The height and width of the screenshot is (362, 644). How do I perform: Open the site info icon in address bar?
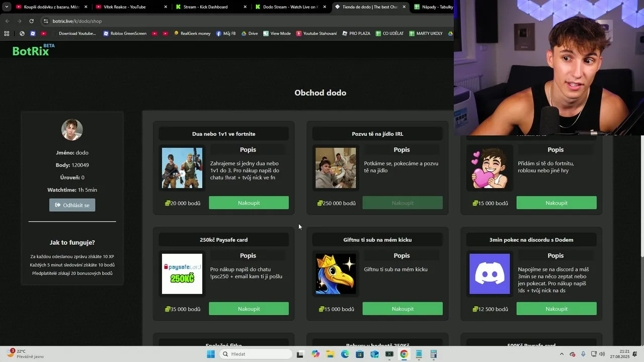(x=46, y=21)
